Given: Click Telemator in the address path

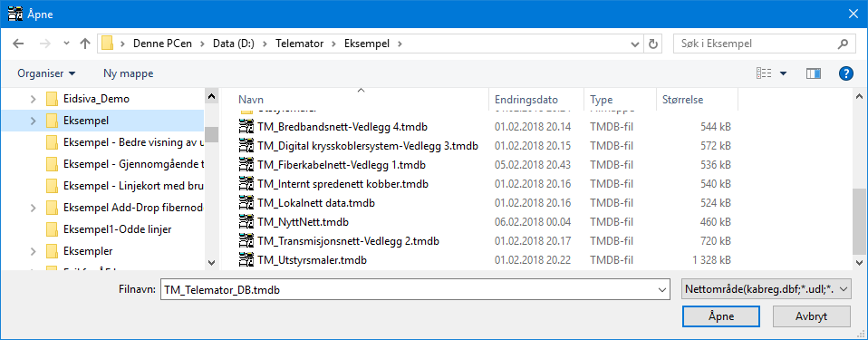Looking at the screenshot, I should tap(300, 44).
